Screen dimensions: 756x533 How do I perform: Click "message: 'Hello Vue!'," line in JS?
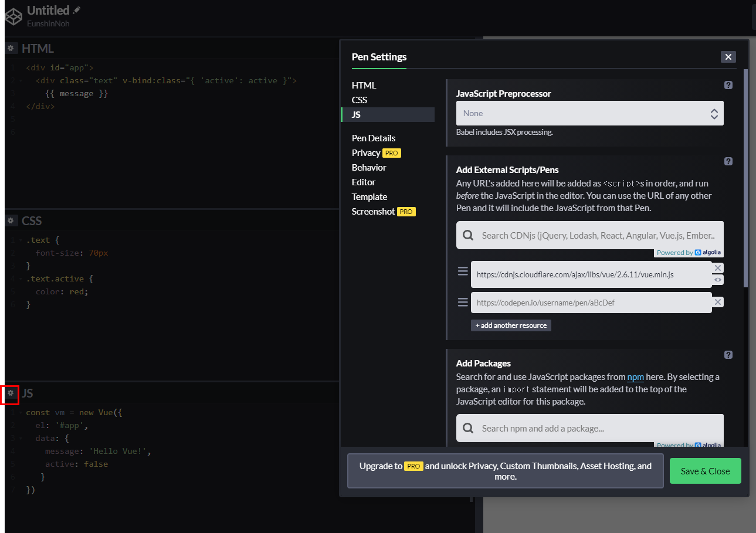coord(99,451)
